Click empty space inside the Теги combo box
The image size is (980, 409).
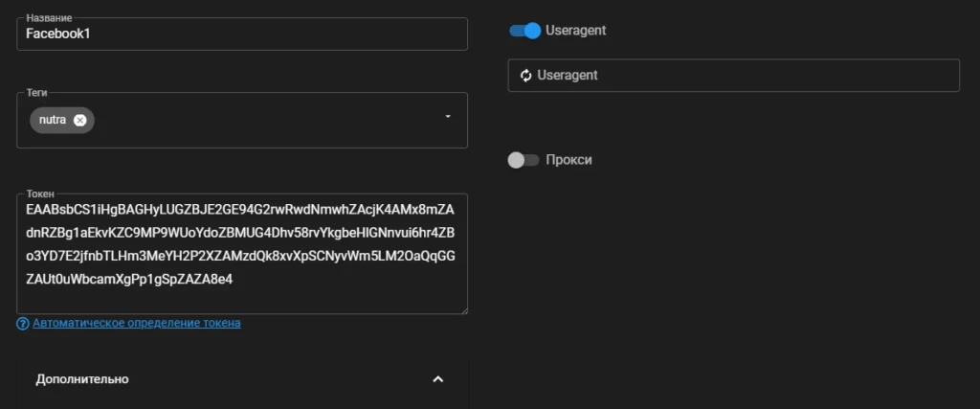click(269, 120)
